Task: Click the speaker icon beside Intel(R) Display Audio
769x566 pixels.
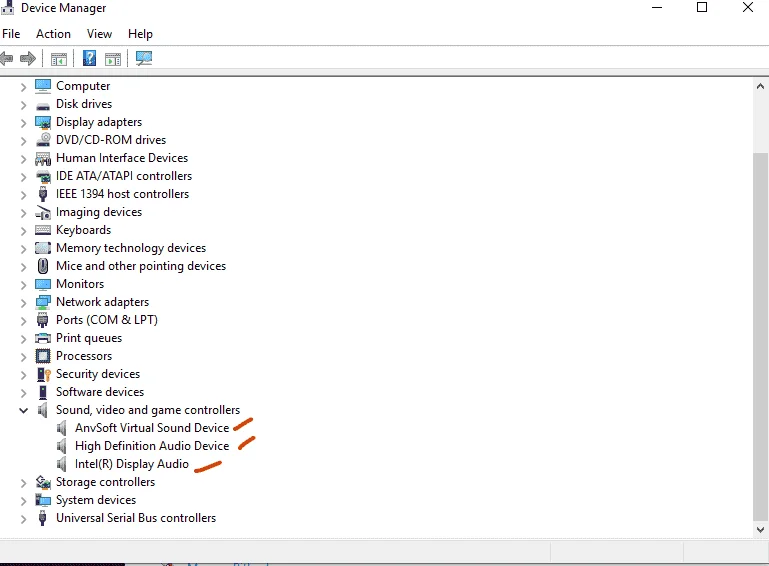Action: pos(62,464)
